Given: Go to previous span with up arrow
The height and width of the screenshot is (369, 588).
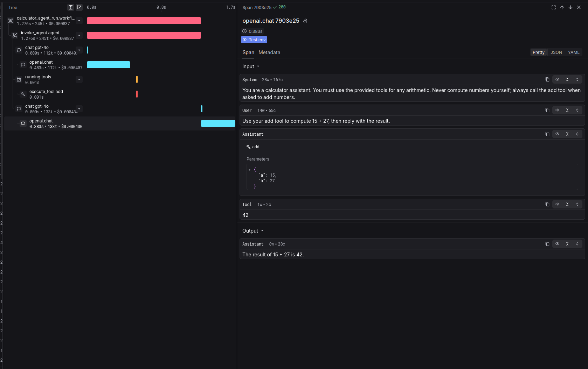Looking at the screenshot, I should coord(562,7).
